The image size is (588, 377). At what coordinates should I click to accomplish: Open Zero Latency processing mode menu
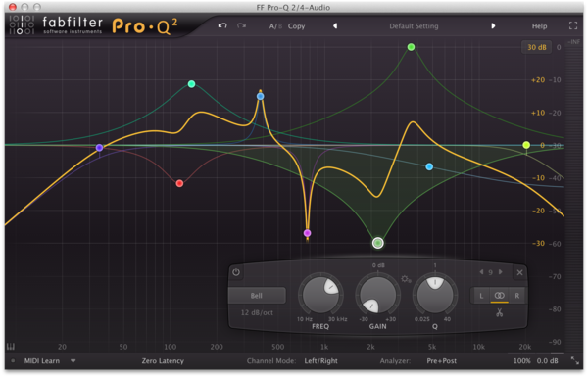point(163,361)
